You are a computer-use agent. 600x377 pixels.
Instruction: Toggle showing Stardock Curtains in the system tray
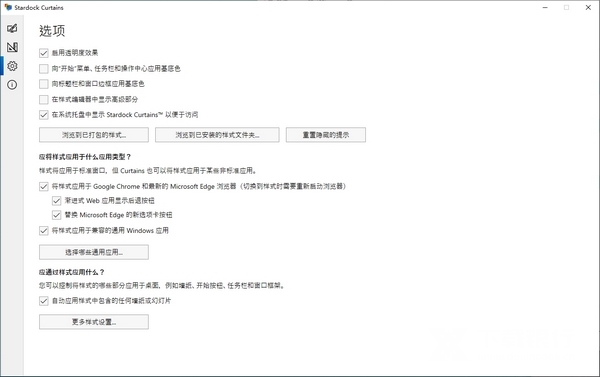coord(44,115)
